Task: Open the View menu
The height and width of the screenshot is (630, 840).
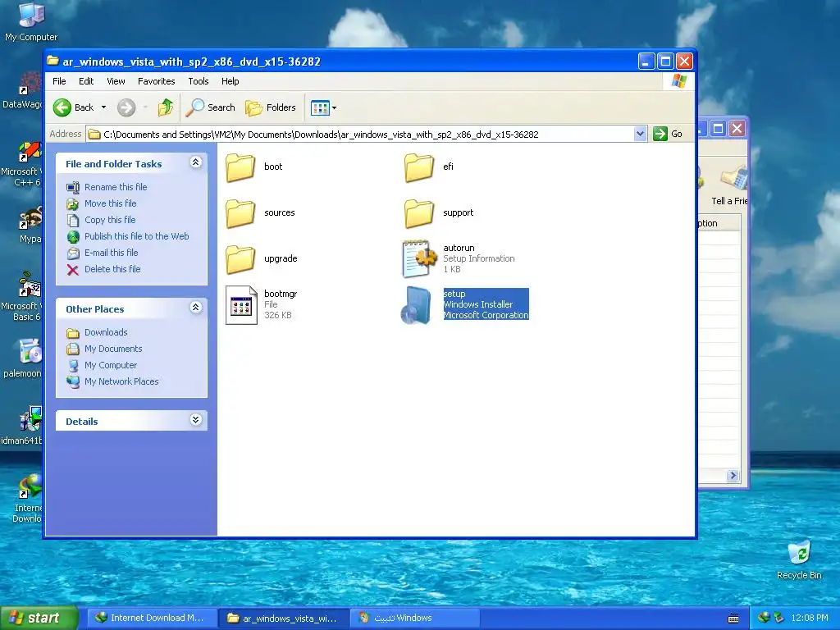Action: 116,81
